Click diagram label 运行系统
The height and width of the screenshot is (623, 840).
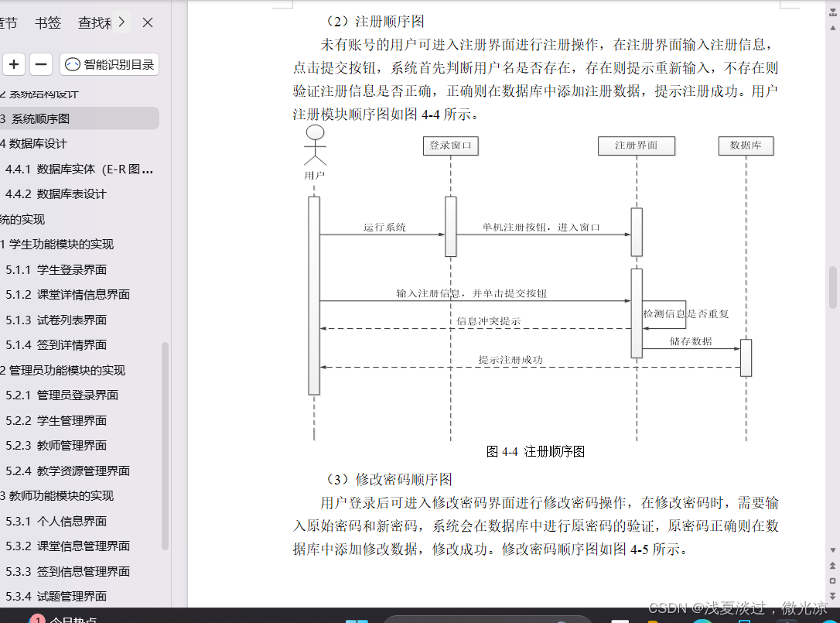click(384, 228)
